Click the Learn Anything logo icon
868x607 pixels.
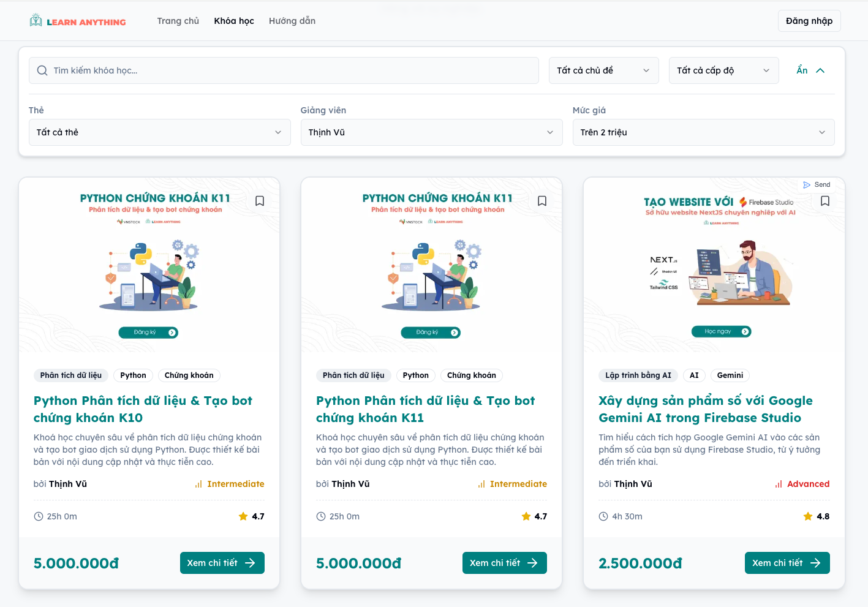coord(36,21)
